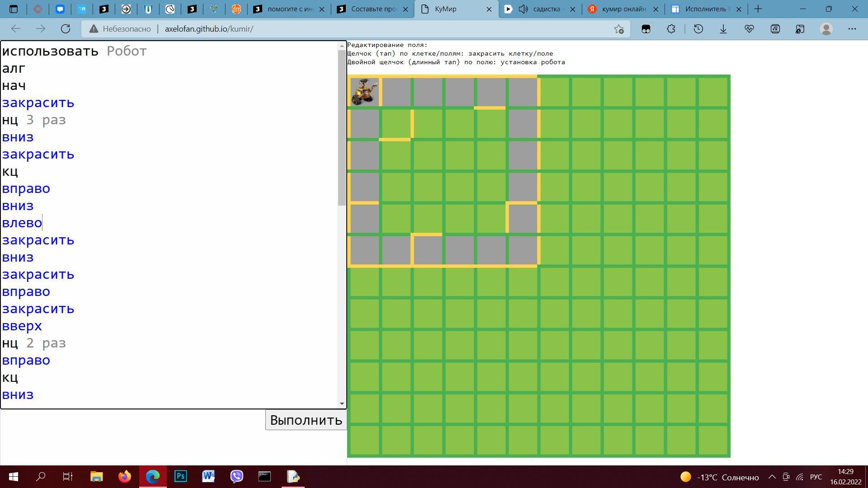
Task: Open the browser settings ellipsis menu
Action: [x=852, y=29]
